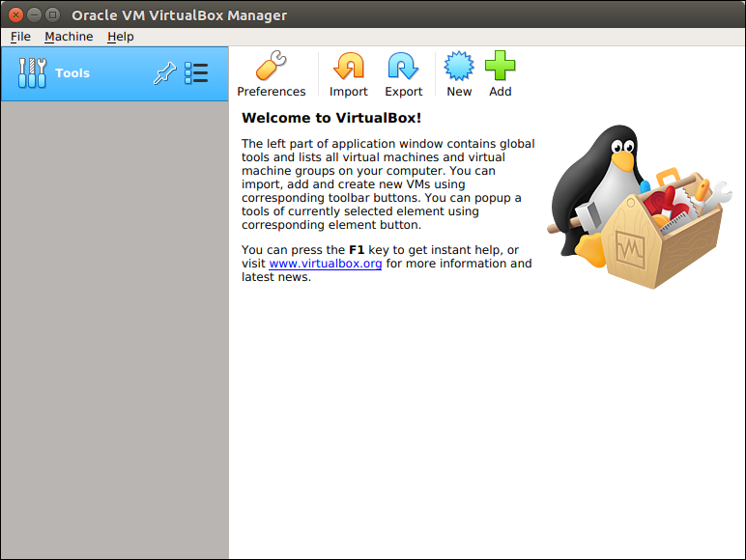Click the Oracle VM VirtualBox Manager title text
746x560 pixels.
[180, 15]
